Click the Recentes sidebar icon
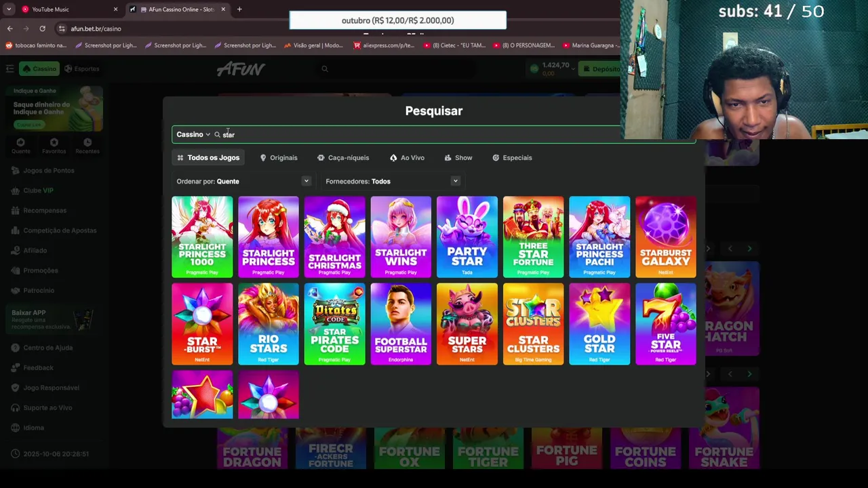868x488 pixels. click(x=87, y=146)
